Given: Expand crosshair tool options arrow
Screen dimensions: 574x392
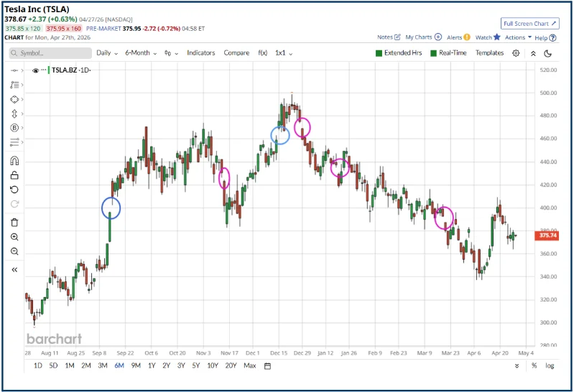Looking at the screenshot, I should tap(22, 70).
